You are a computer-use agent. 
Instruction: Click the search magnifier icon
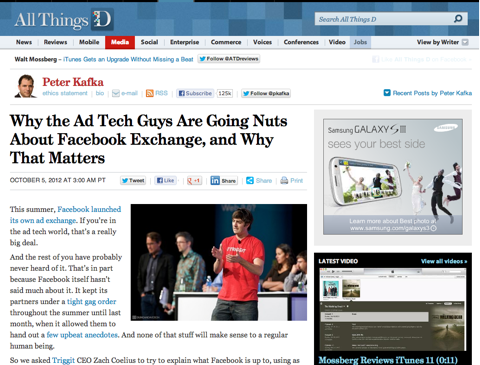point(458,19)
